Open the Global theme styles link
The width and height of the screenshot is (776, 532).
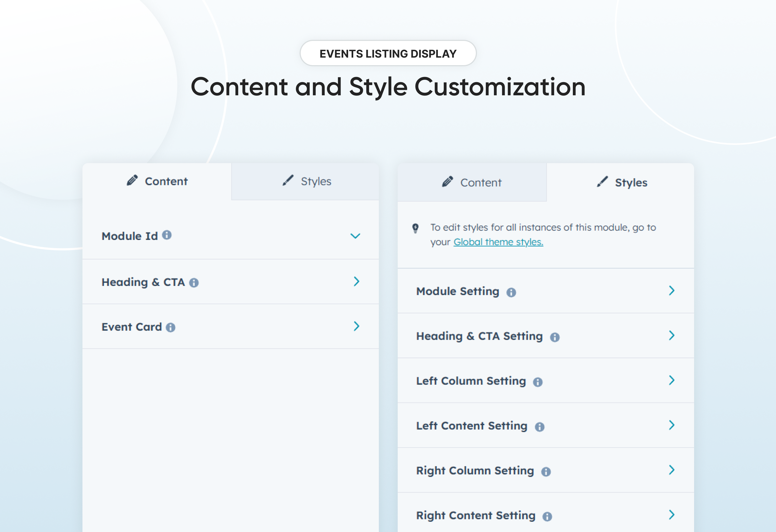[x=498, y=242]
